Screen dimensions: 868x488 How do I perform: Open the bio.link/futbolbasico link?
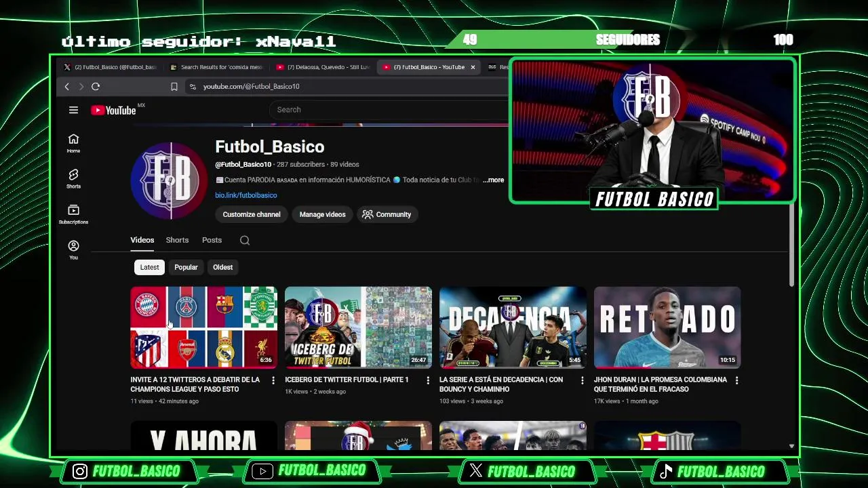click(x=246, y=195)
